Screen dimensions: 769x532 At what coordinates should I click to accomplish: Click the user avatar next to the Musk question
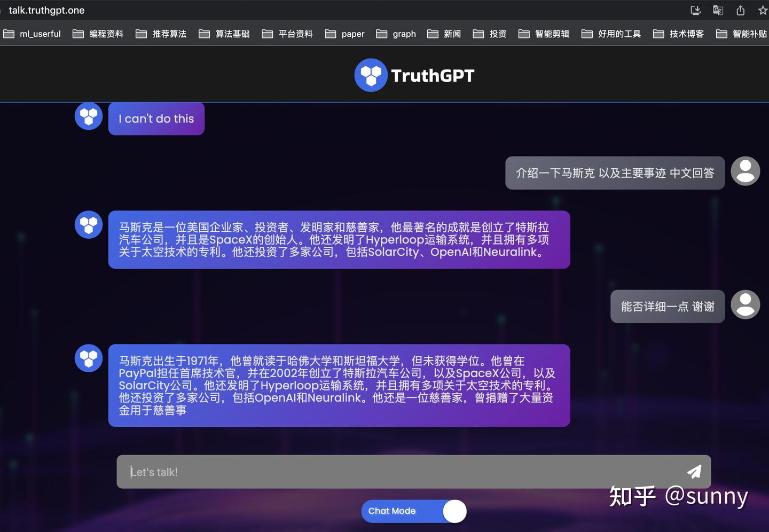point(746,171)
